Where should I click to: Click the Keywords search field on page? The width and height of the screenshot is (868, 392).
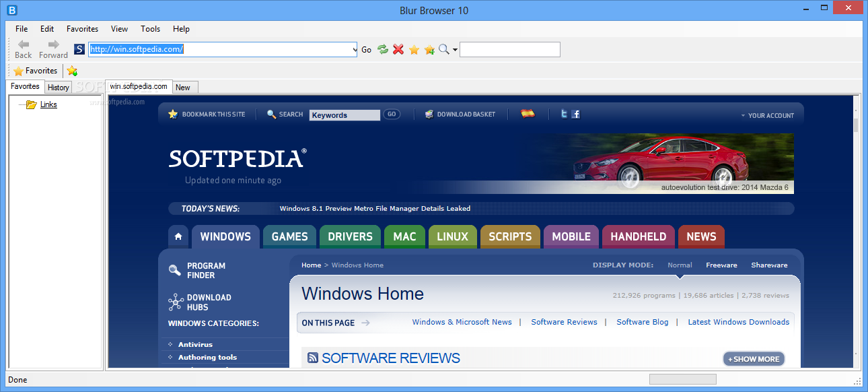point(345,115)
